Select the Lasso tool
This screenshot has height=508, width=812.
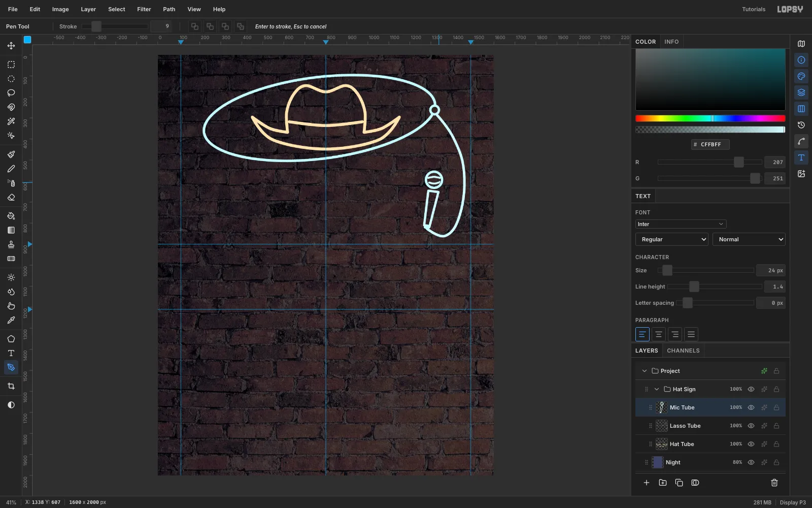(x=11, y=93)
